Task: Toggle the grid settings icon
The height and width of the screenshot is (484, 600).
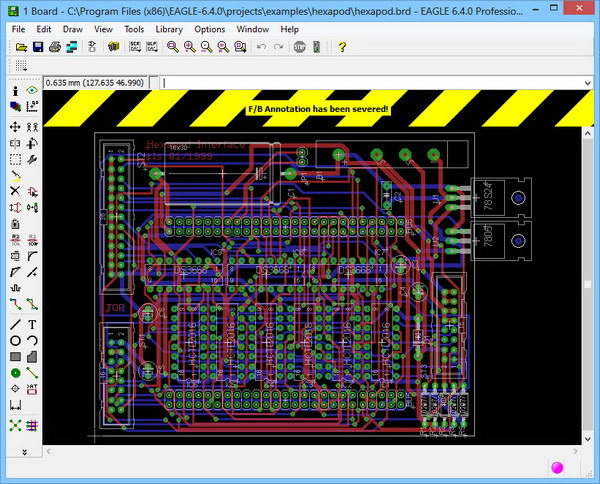Action: [19, 66]
